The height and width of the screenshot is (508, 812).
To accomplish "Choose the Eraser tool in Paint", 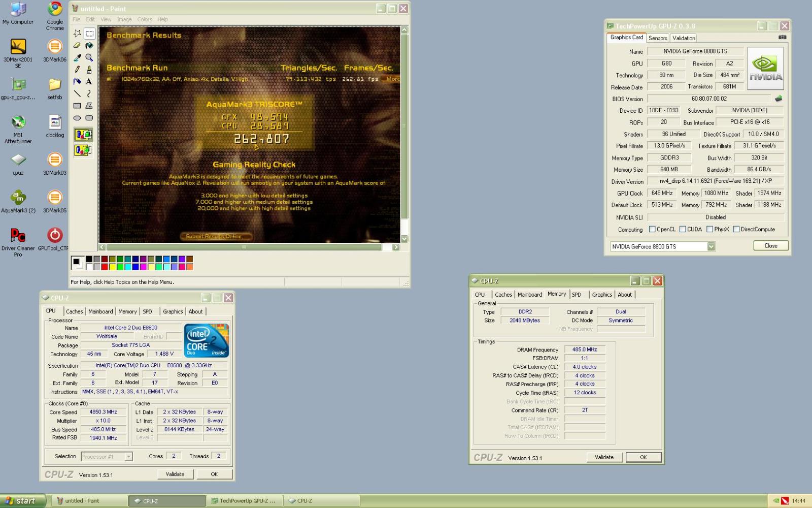I will (x=77, y=46).
